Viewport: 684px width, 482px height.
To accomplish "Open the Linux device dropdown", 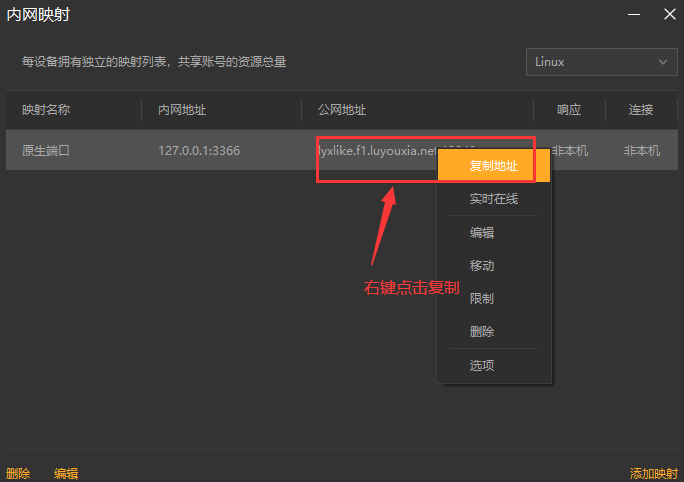I will pos(602,62).
